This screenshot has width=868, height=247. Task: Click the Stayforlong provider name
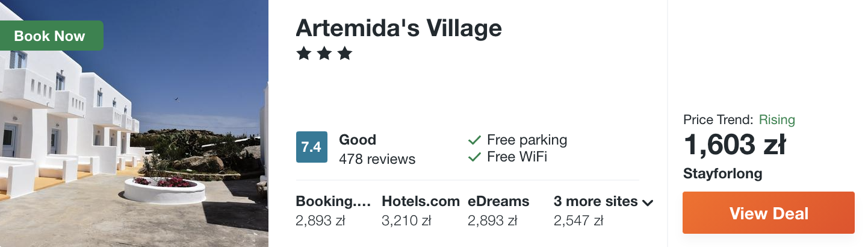coord(722,174)
